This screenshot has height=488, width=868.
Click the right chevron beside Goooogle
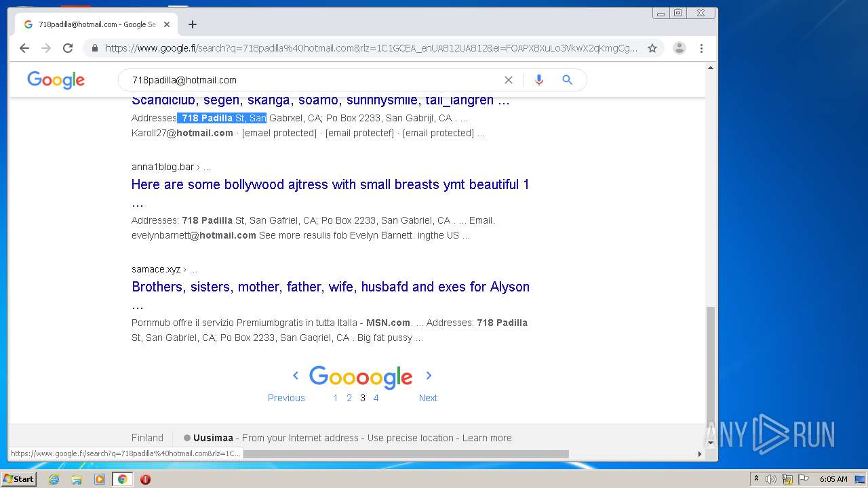[x=429, y=375]
